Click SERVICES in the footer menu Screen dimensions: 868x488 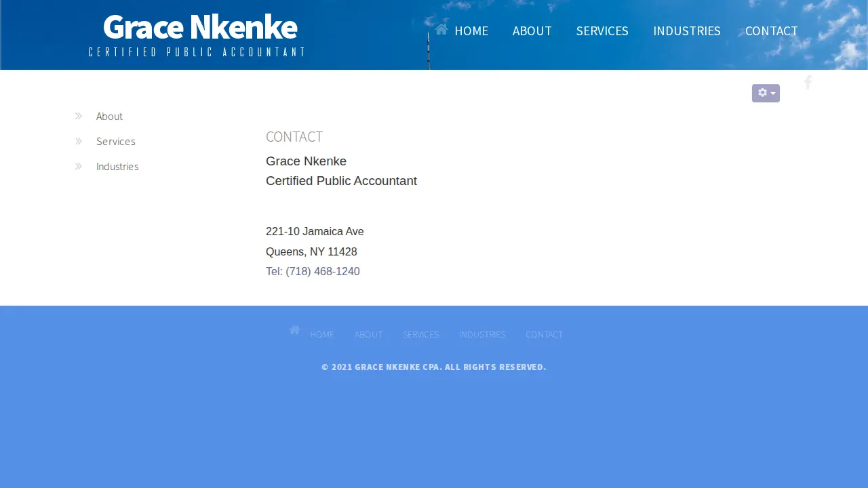pyautogui.click(x=421, y=335)
